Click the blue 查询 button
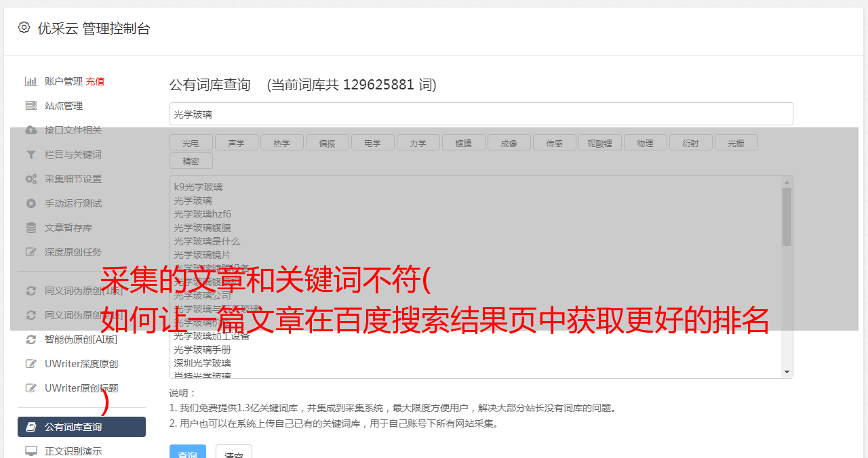868x458 pixels. point(188,453)
